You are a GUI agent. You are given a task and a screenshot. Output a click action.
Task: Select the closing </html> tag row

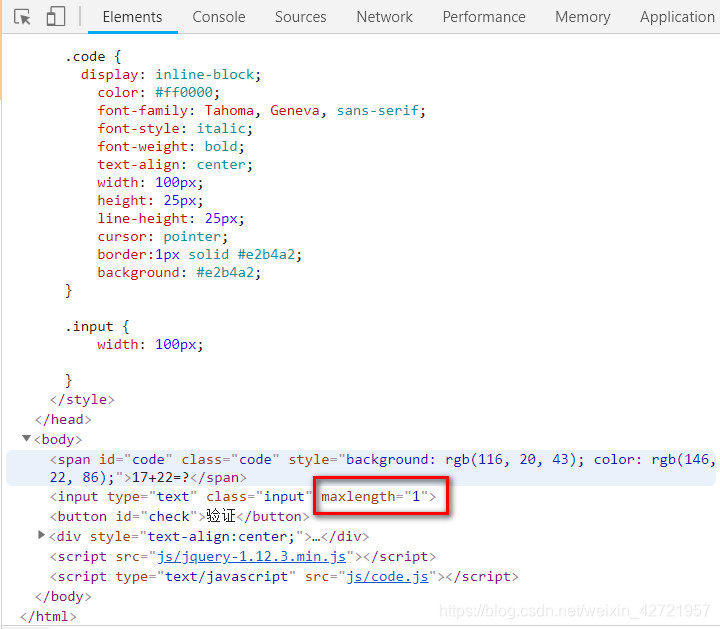[x=48, y=617]
